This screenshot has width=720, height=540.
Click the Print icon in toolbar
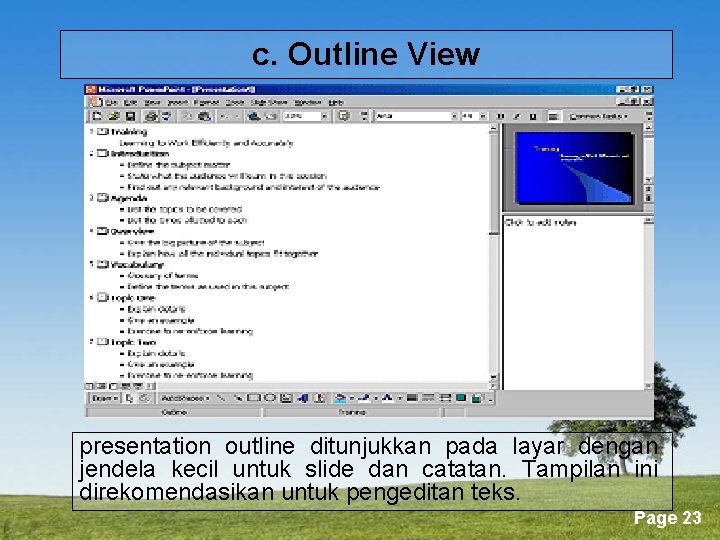[151, 116]
